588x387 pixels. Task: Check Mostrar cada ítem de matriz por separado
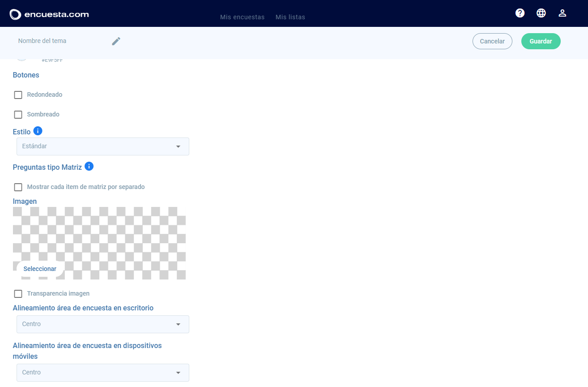pyautogui.click(x=18, y=187)
